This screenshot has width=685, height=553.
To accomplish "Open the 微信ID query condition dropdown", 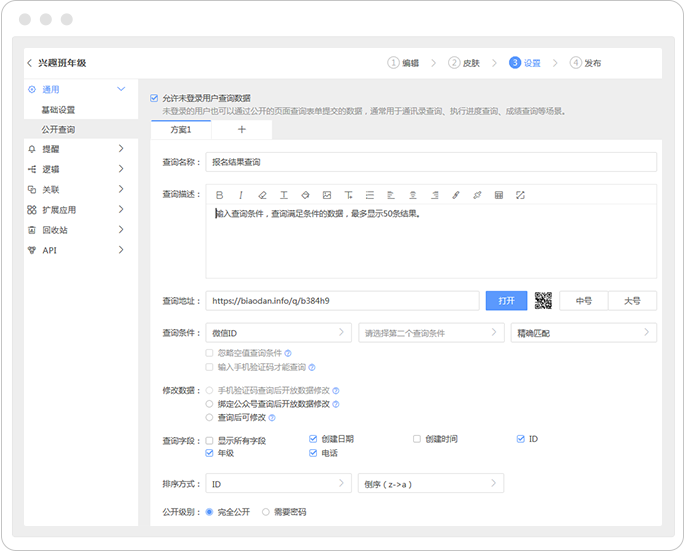I will click(x=277, y=332).
